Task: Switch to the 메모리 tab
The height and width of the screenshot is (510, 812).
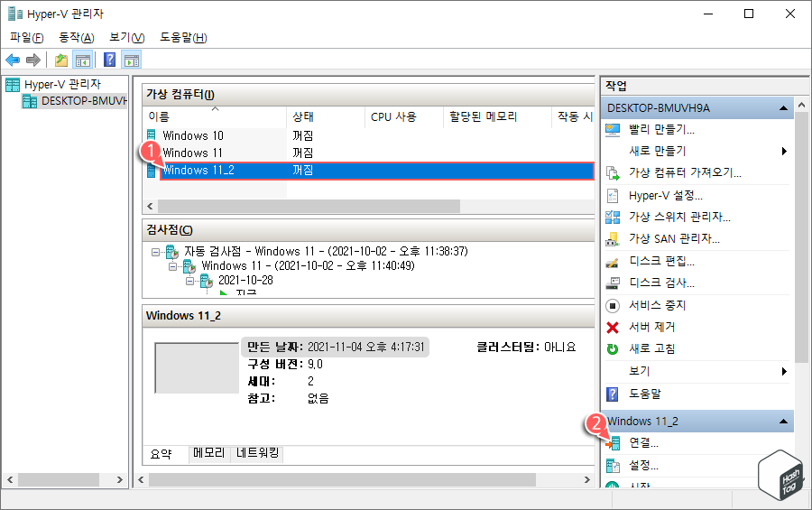Action: pos(209,453)
